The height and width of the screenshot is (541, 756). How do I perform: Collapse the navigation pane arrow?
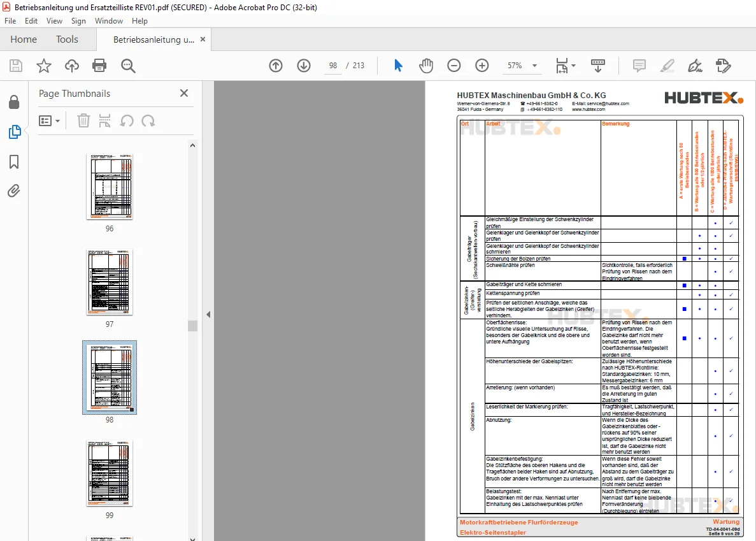[x=208, y=314]
